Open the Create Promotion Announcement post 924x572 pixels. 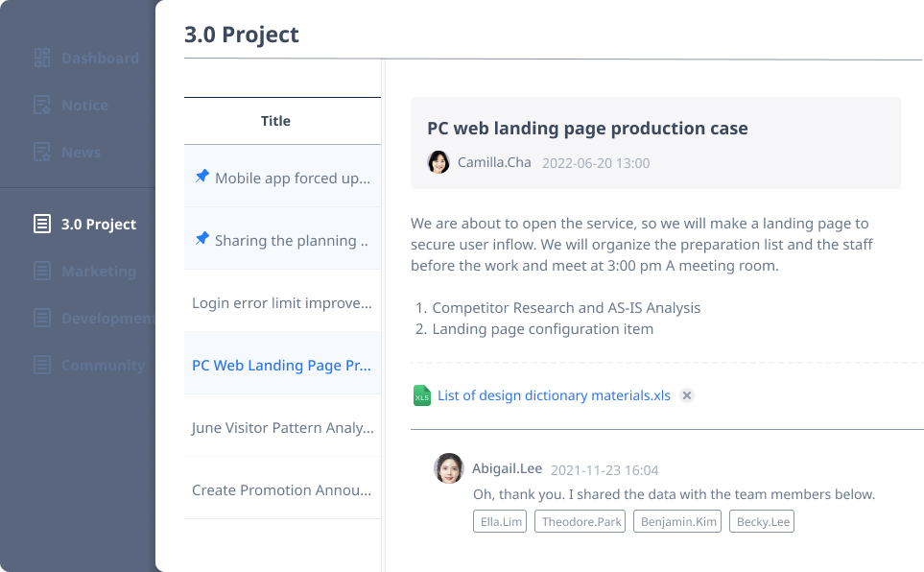[282, 490]
